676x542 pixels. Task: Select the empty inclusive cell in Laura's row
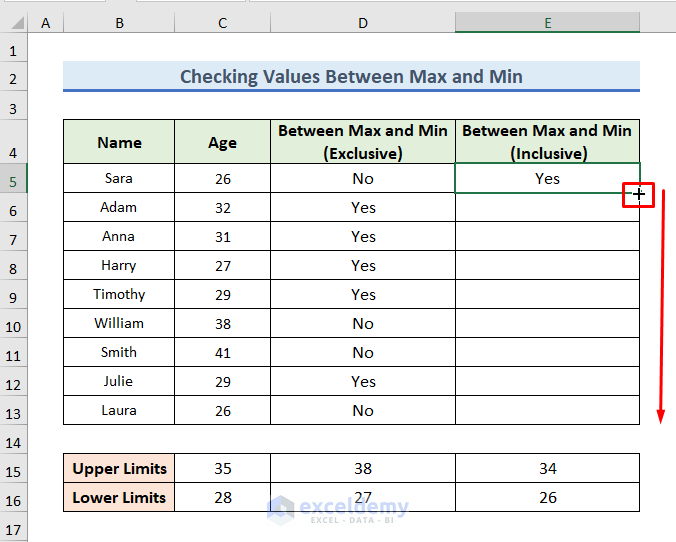pyautogui.click(x=548, y=410)
